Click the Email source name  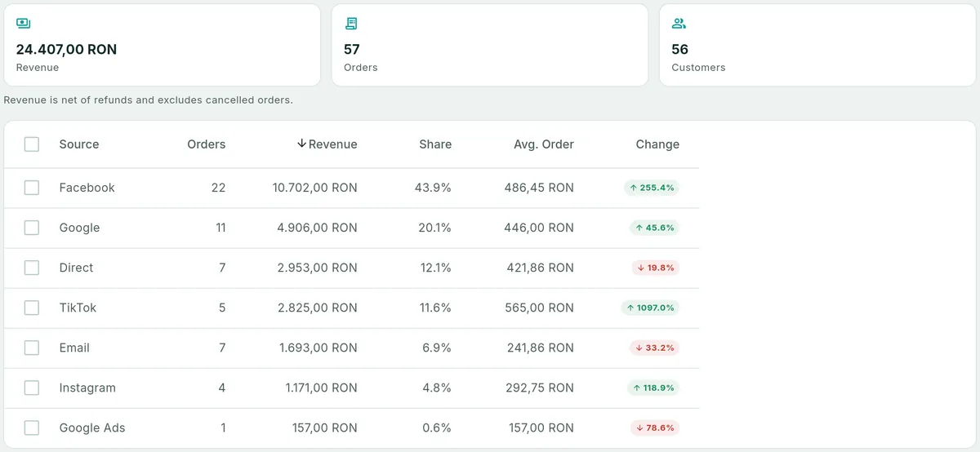click(74, 348)
